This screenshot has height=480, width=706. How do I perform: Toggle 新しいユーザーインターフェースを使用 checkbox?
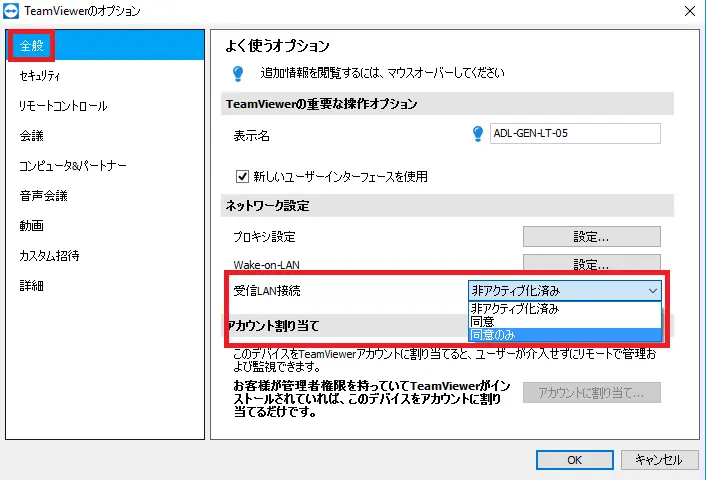tap(242, 176)
